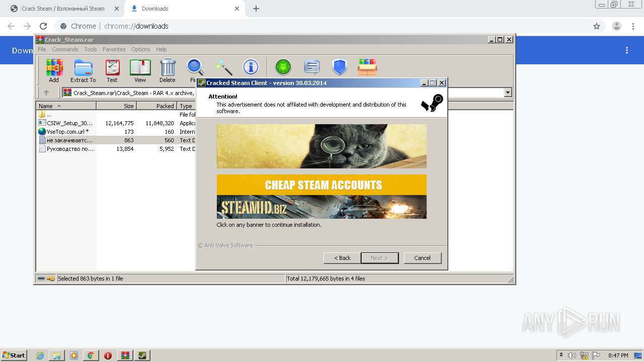The width and height of the screenshot is (644, 362).
Task: Open WinRAR Options menu
Action: point(141,49)
